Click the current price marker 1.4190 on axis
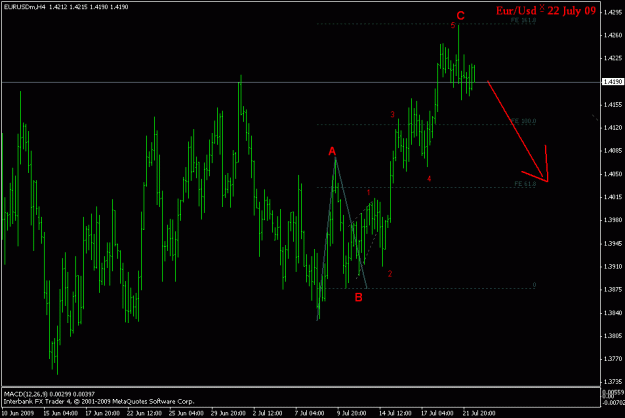The width and height of the screenshot is (625, 418). click(x=612, y=82)
